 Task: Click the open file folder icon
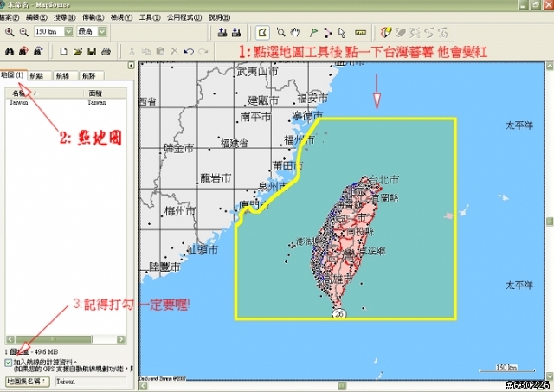(x=78, y=52)
